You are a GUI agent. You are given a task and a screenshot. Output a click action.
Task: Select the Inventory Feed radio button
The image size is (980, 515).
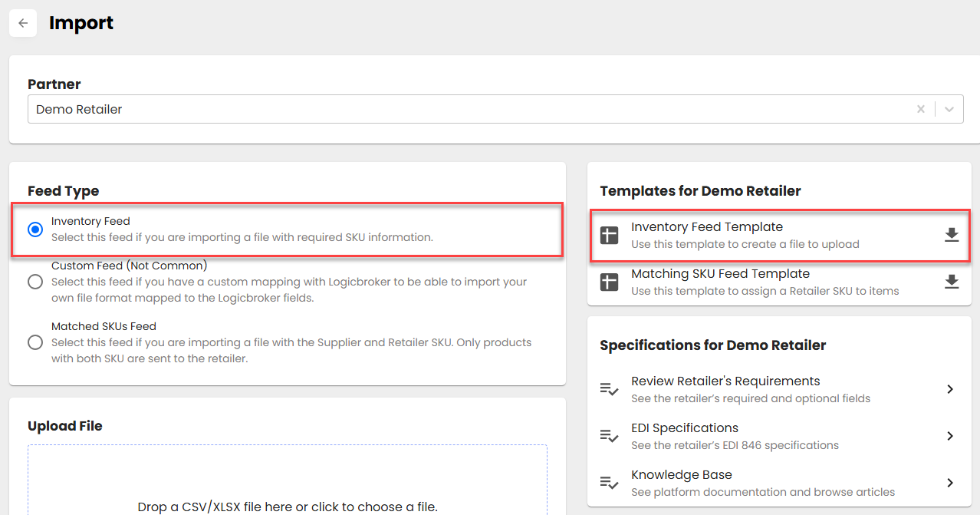click(35, 229)
